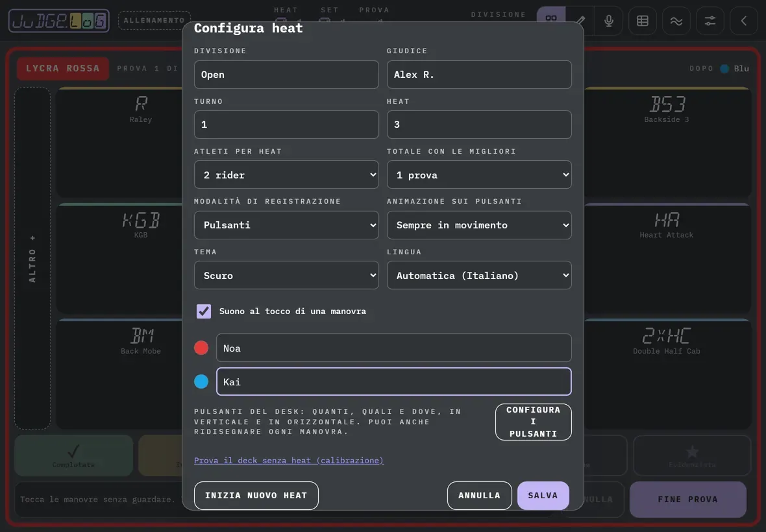Click the blue dot next to Blu
The width and height of the screenshot is (766, 532).
724,68
